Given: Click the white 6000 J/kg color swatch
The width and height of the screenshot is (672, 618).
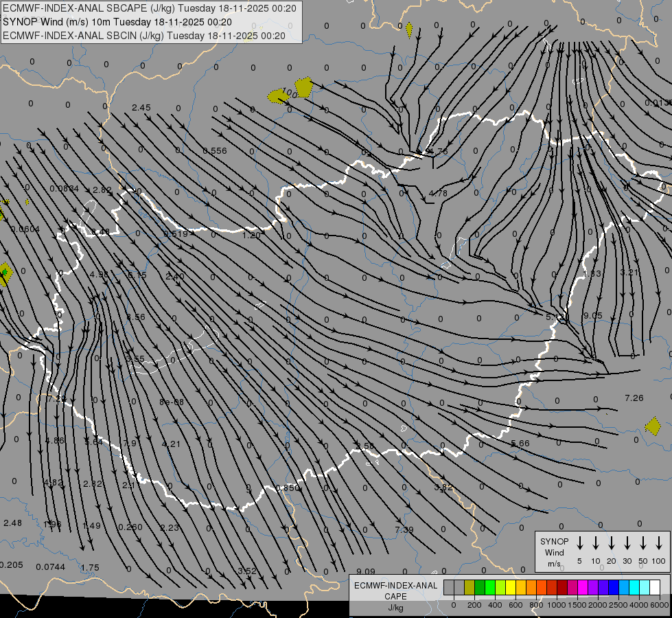Looking at the screenshot, I should (655, 587).
